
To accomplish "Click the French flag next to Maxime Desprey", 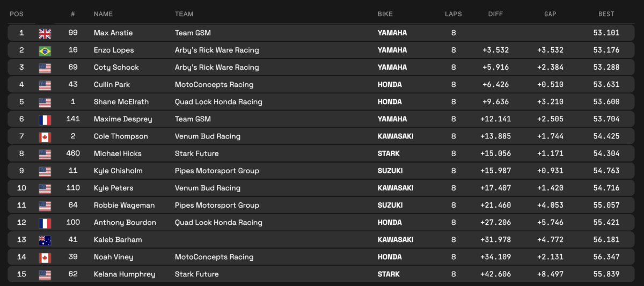I will pyautogui.click(x=45, y=119).
